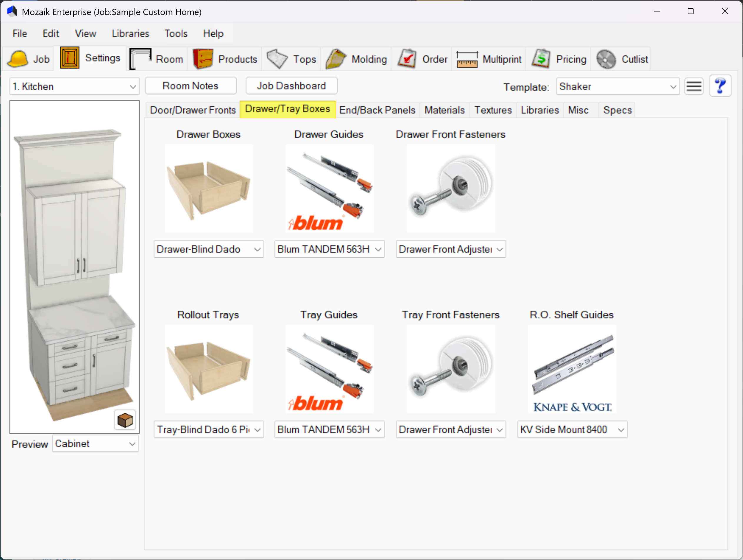The image size is (743, 560).
Task: Click the blue question mark help icon
Action: pyautogui.click(x=720, y=86)
